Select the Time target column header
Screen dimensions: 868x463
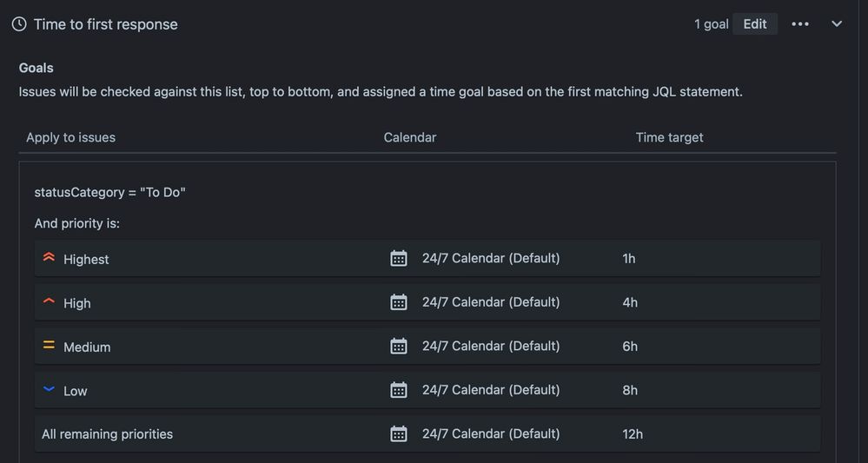pos(669,137)
